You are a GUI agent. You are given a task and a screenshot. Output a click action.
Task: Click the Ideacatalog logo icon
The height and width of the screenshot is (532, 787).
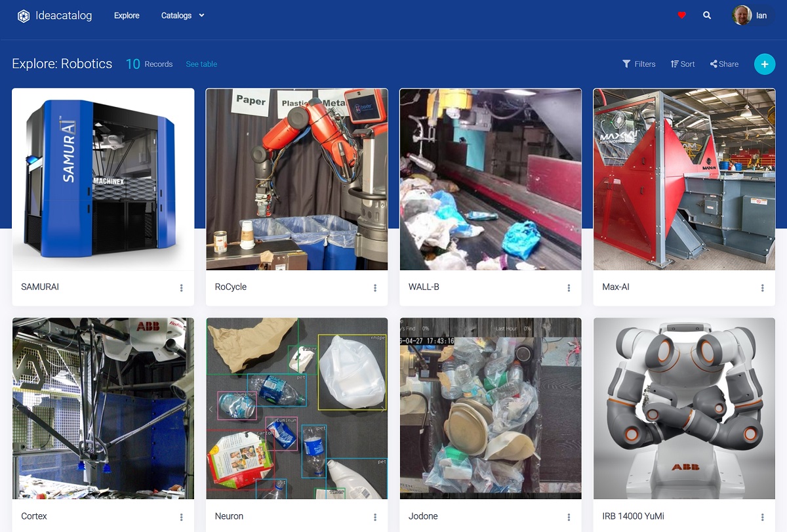(x=24, y=15)
